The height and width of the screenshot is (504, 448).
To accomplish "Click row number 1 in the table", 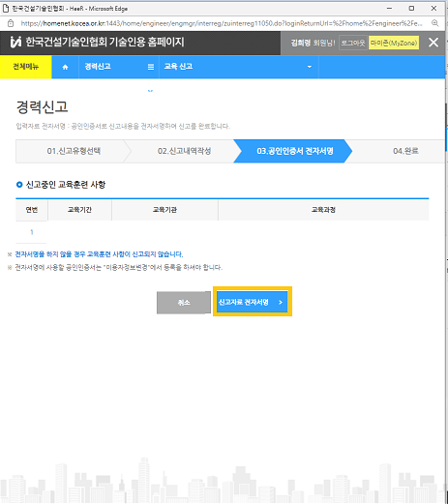I will click(x=32, y=232).
